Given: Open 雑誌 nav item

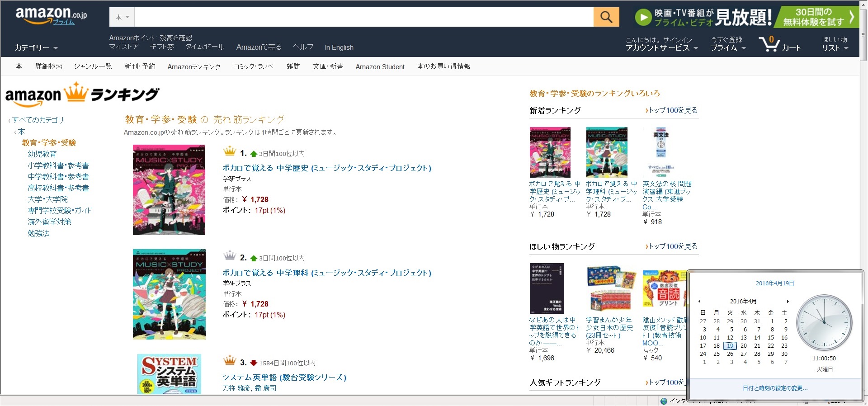Looking at the screenshot, I should pos(293,66).
